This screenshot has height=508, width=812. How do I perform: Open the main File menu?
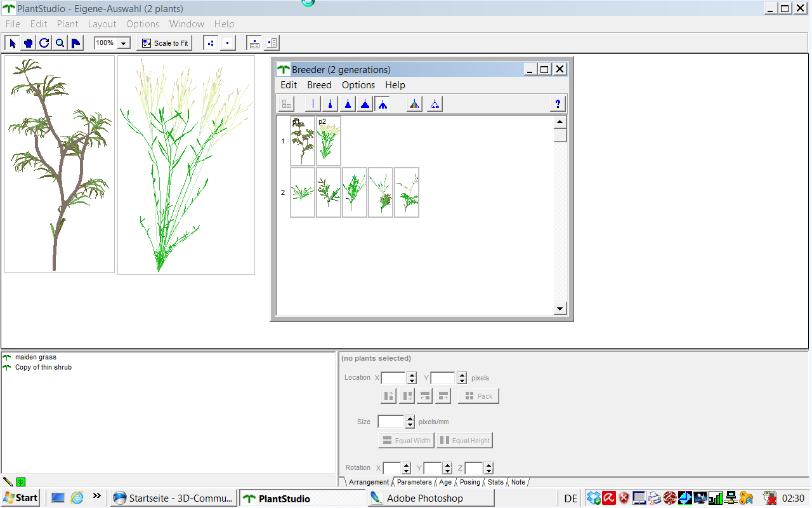pyautogui.click(x=13, y=24)
